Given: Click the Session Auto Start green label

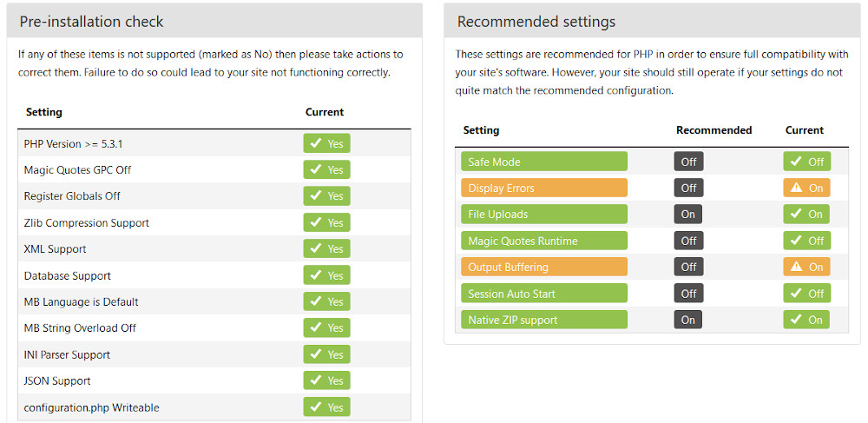Looking at the screenshot, I should point(544,294).
